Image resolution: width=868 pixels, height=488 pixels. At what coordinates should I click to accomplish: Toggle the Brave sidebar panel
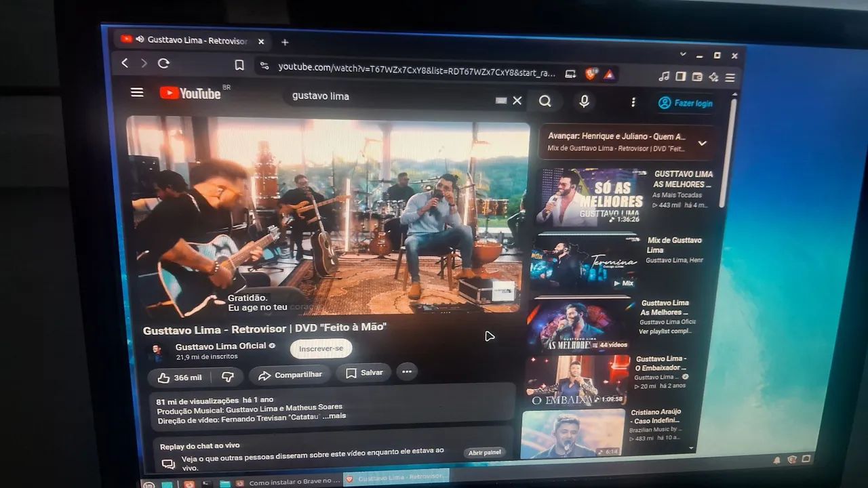tap(681, 77)
